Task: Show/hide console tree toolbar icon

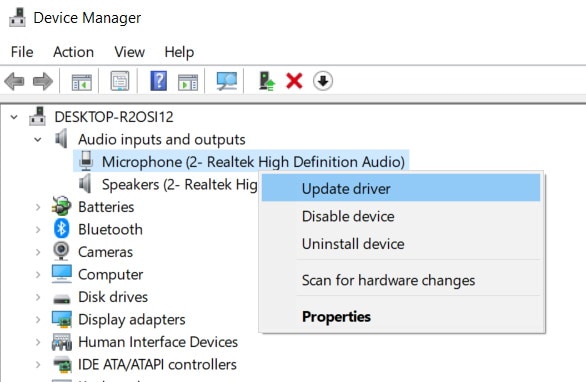Action: coord(81,81)
